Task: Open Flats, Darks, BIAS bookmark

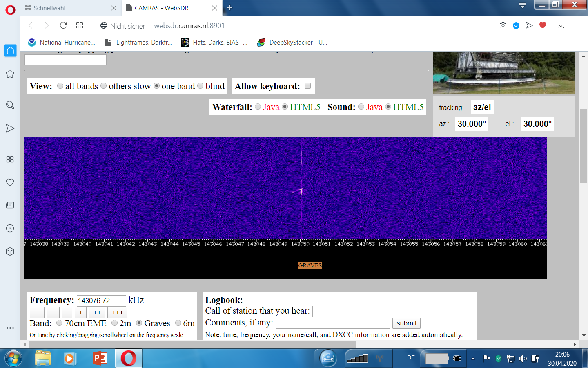Action: pos(215,43)
